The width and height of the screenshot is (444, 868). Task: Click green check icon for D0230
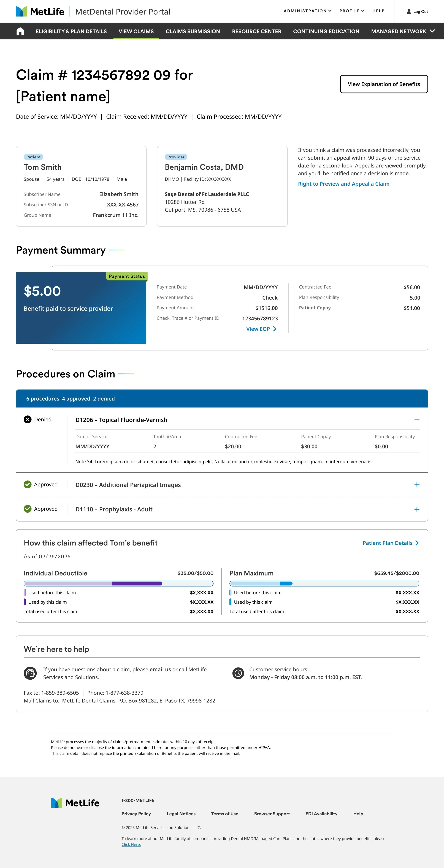28,484
